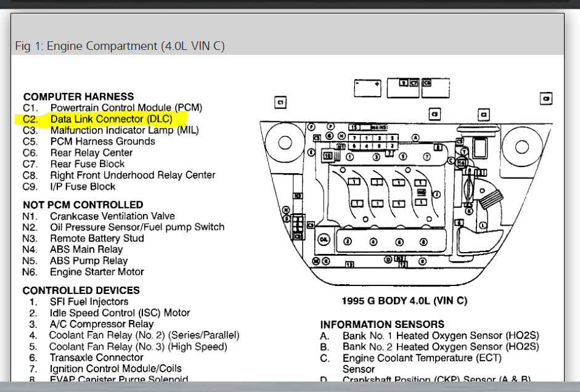Click the INFORMATION SENSORS heading
The image size is (580, 392).
pyautogui.click(x=382, y=324)
